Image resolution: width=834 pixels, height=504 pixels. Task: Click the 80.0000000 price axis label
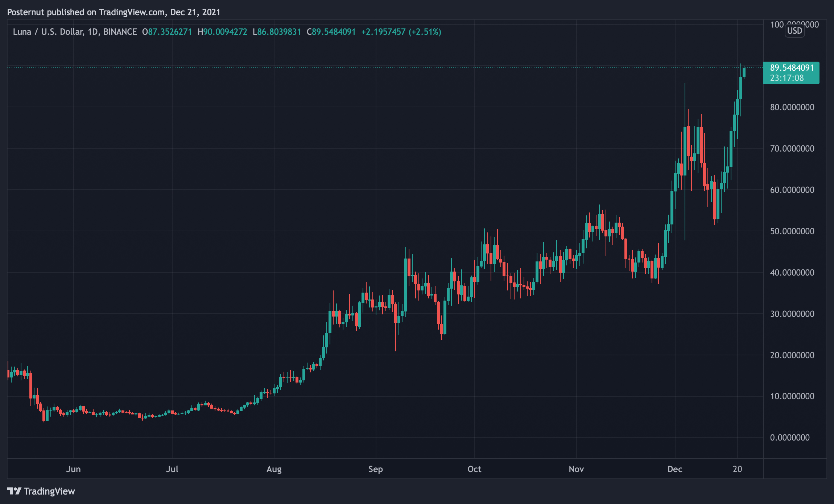(792, 107)
